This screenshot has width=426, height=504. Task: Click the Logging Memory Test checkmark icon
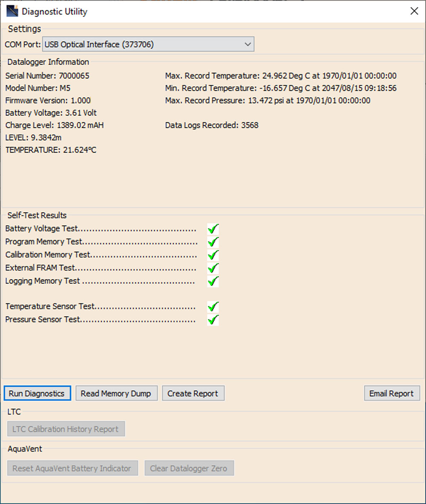[x=213, y=281]
